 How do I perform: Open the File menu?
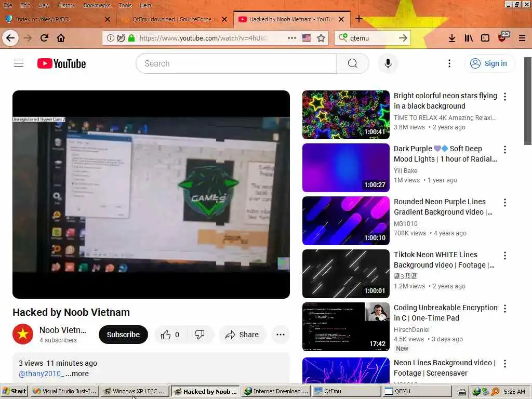point(7,5)
